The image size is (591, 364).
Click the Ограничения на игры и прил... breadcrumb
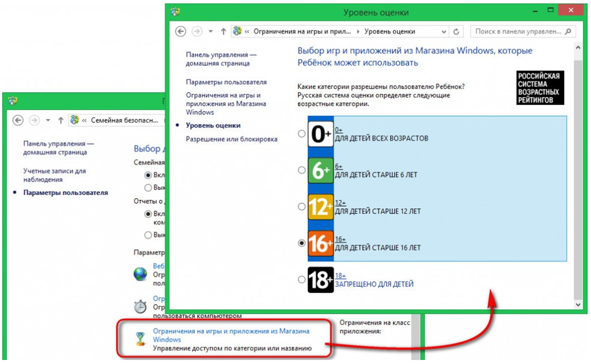coord(302,31)
